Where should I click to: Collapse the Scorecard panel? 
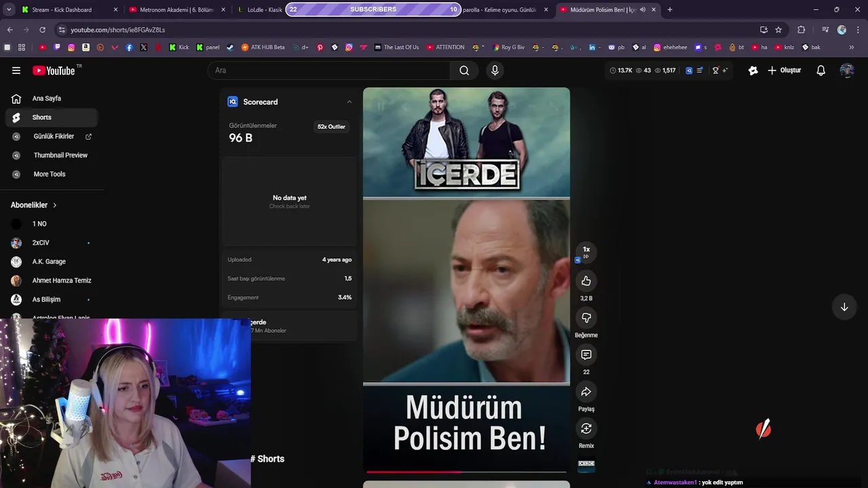click(x=349, y=102)
